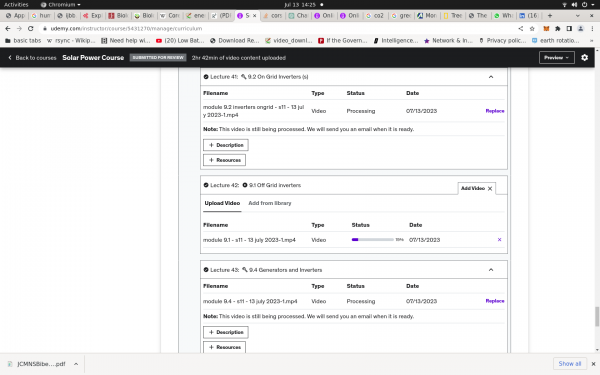600x375 pixels.
Task: Add Description to Lecture 43
Action: coord(226,332)
